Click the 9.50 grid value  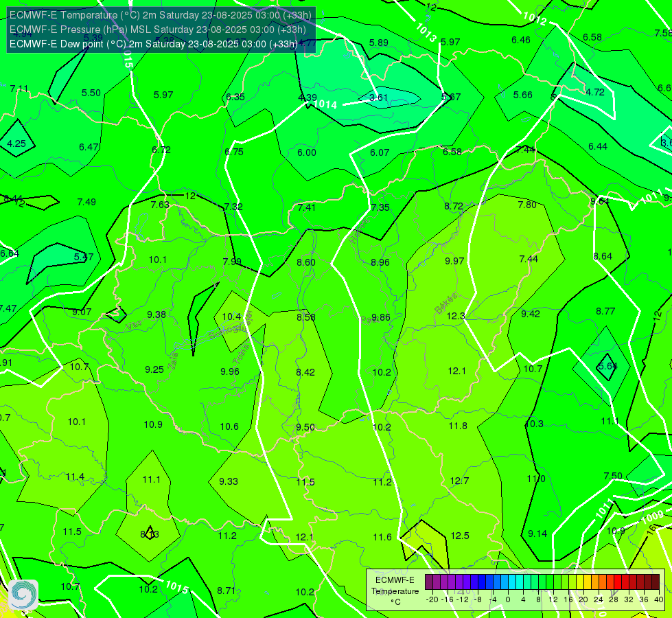[305, 427]
